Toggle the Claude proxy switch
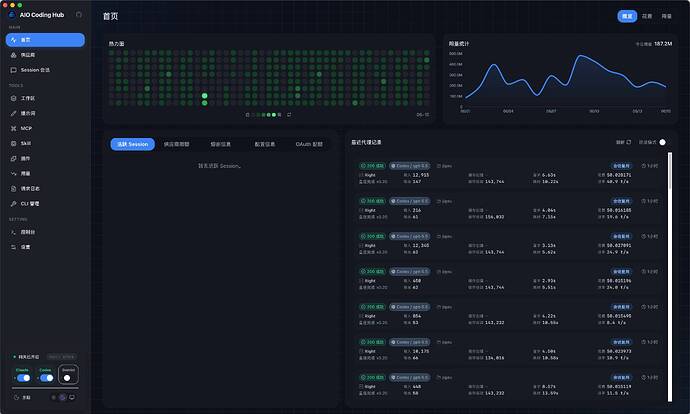The width and height of the screenshot is (690, 414). pyautogui.click(x=24, y=378)
